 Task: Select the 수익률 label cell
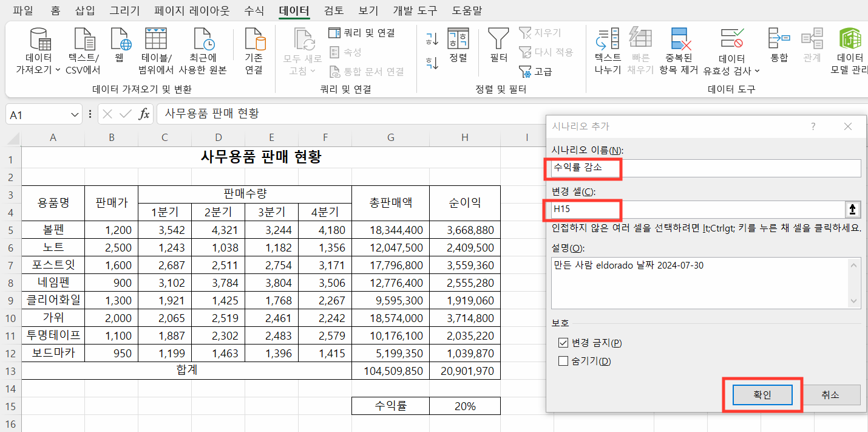[390, 406]
